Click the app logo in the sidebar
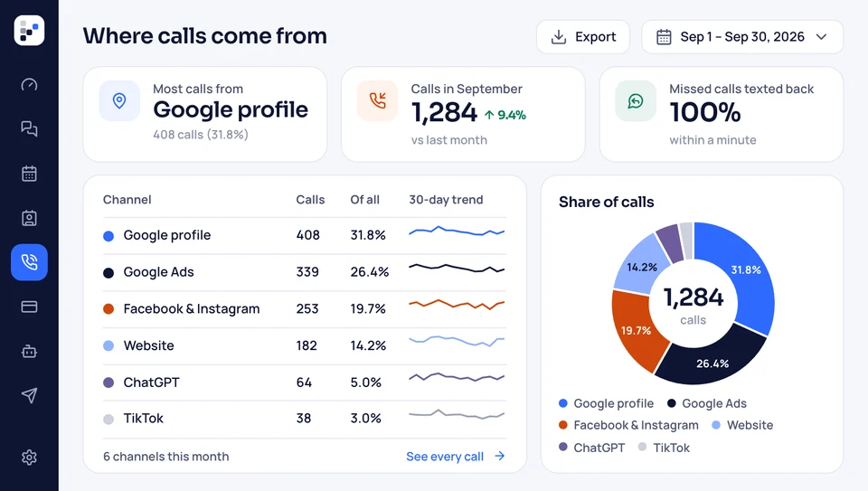868x491 pixels. pos(29,31)
